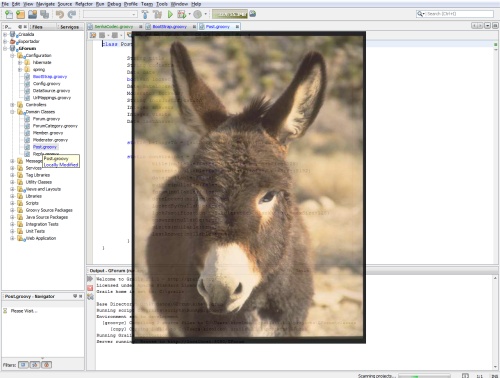
Task: Click the scroll tabs left button
Action: (474, 26)
